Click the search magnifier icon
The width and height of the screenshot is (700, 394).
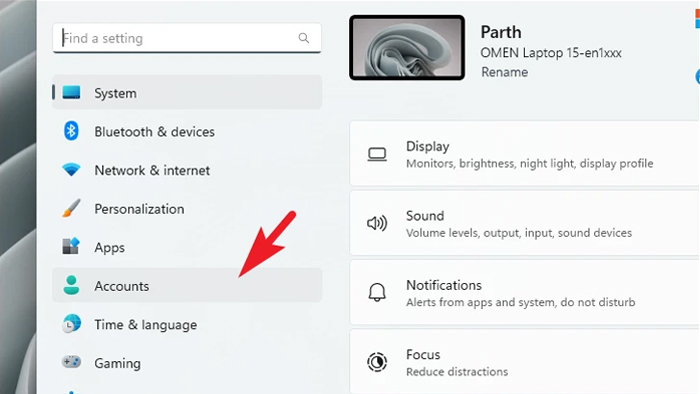[304, 38]
